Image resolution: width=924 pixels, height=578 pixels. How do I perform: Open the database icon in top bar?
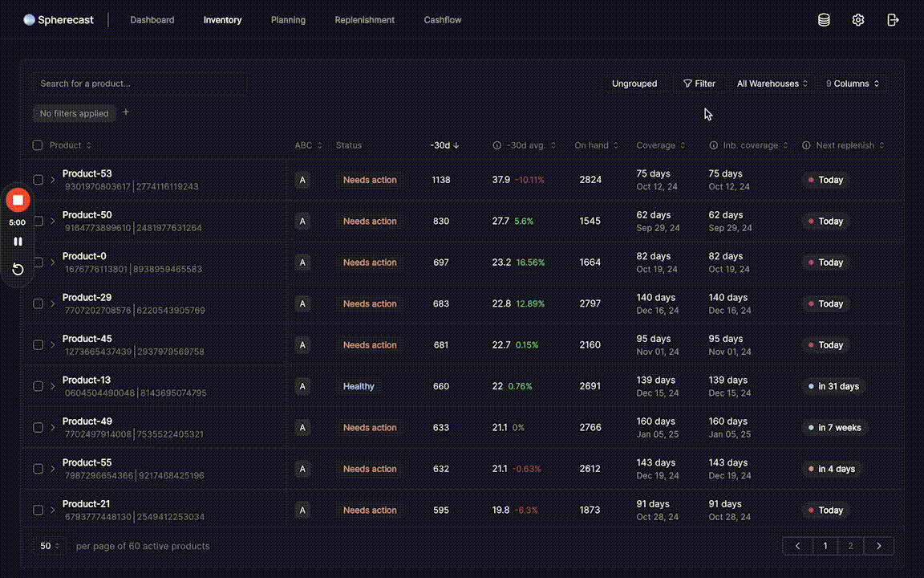824,20
